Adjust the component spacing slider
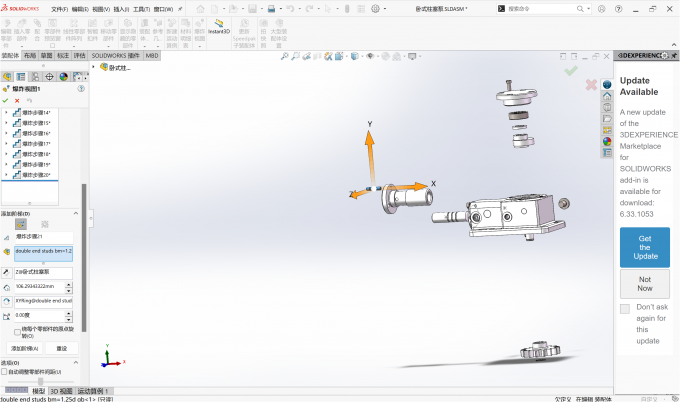This screenshot has width=680, height=402. 40,381
